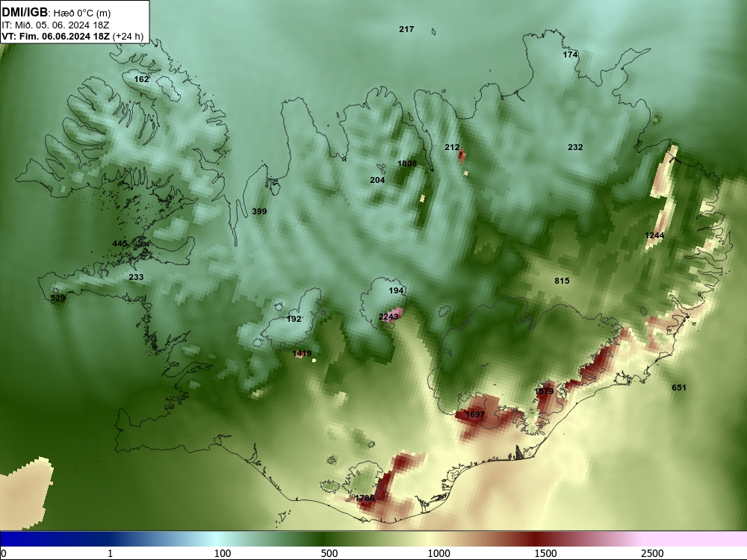Screen dimensions: 747x560
Task: Select the 204 height label
Action: pyautogui.click(x=377, y=180)
